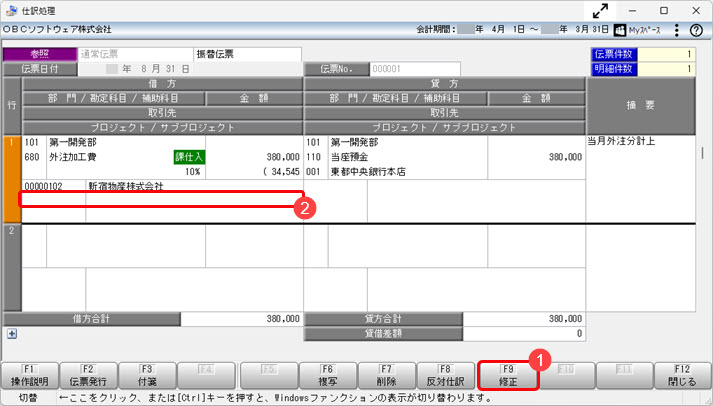The image size is (713, 406).
Task: Select row 2 header
Action: [12, 268]
